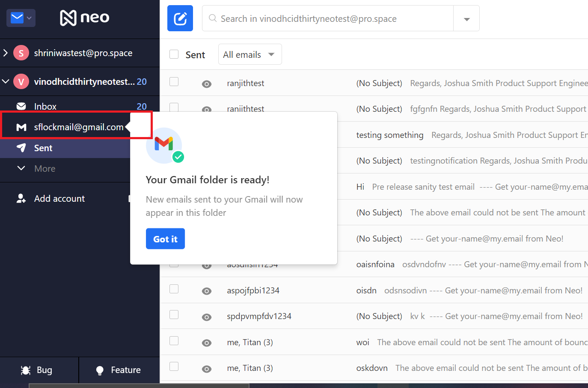Open the 'oisdn' email from aspojfpbi1234
The image size is (588, 388).
pyautogui.click(x=366, y=290)
